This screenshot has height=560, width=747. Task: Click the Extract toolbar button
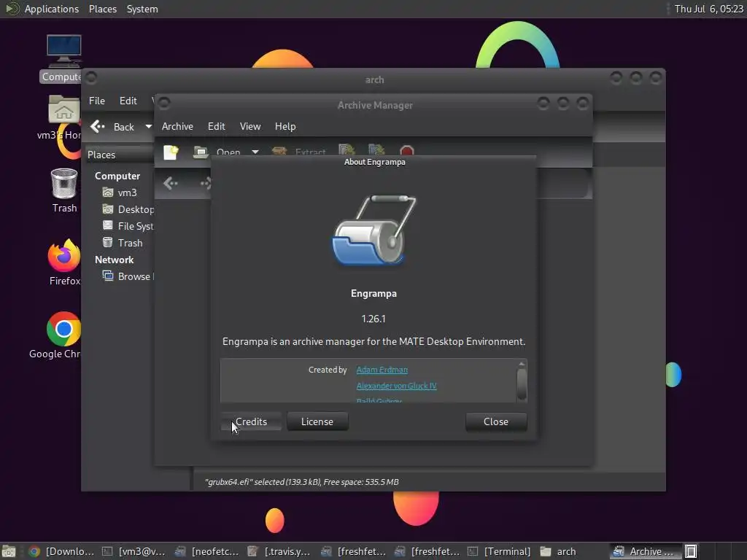(298, 152)
